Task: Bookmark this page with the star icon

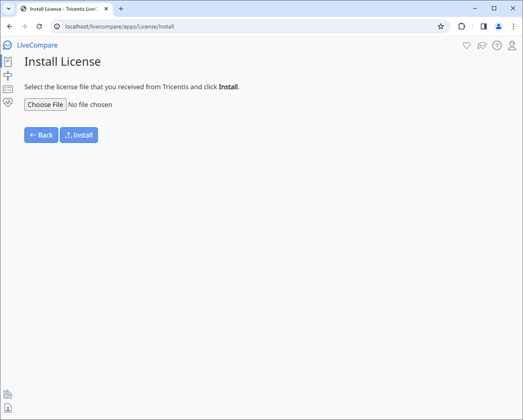Action: [441, 27]
